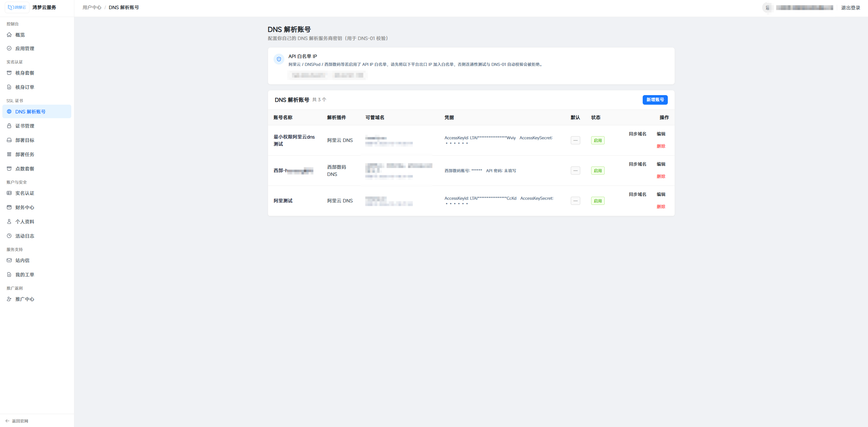Click the 核身套餐 box icon

(x=9, y=73)
